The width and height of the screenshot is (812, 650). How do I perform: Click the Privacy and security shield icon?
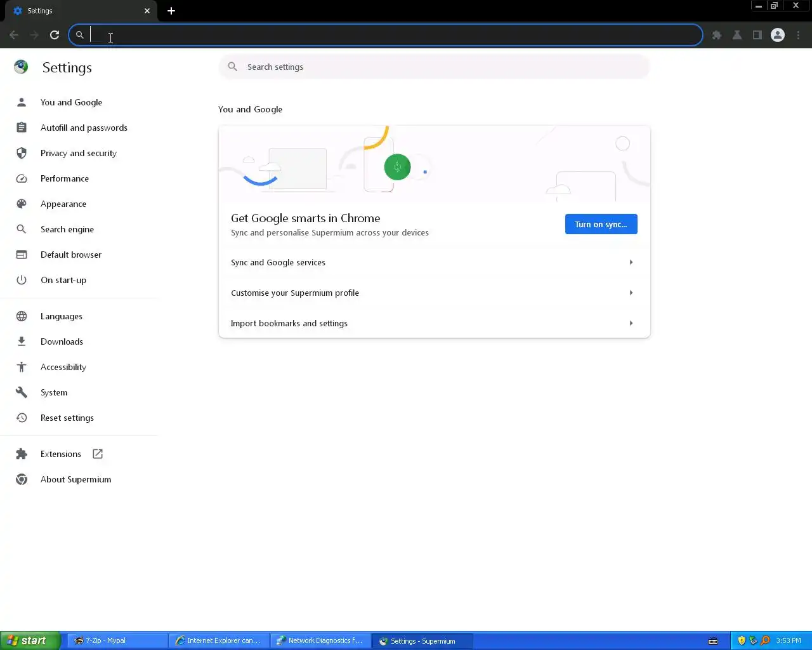22,153
